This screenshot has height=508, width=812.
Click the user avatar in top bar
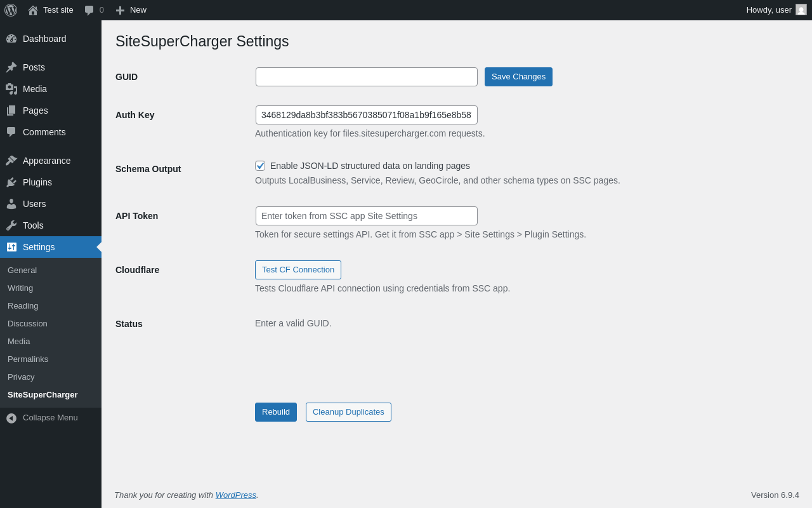pyautogui.click(x=801, y=10)
